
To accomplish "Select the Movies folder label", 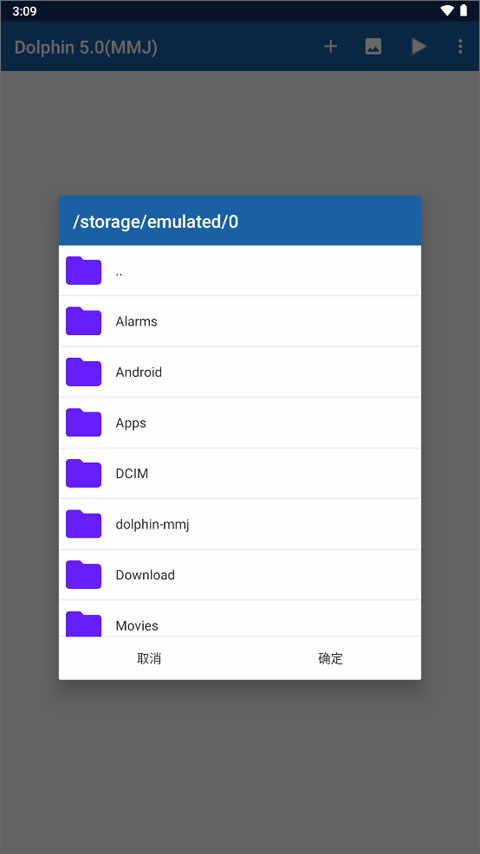I will (x=137, y=626).
